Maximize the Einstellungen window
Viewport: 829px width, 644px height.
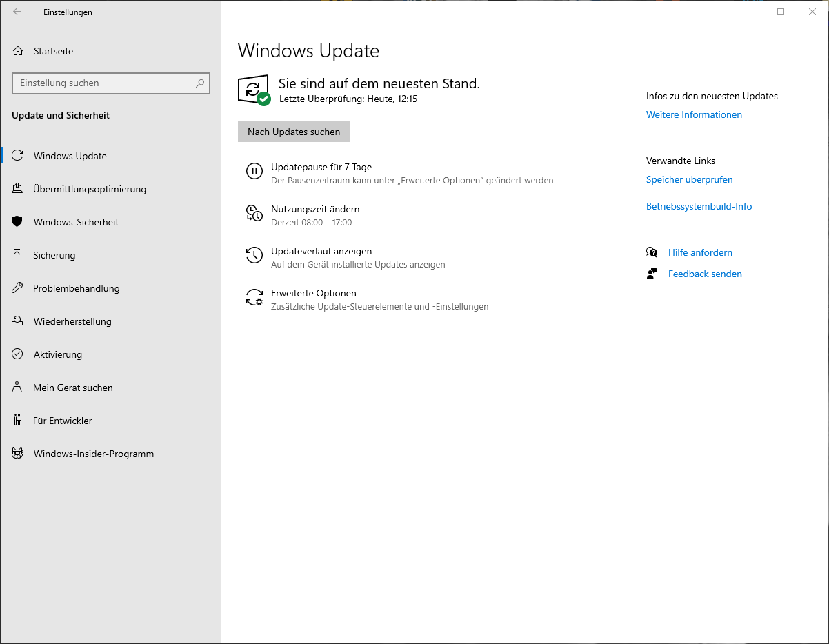pyautogui.click(x=781, y=12)
